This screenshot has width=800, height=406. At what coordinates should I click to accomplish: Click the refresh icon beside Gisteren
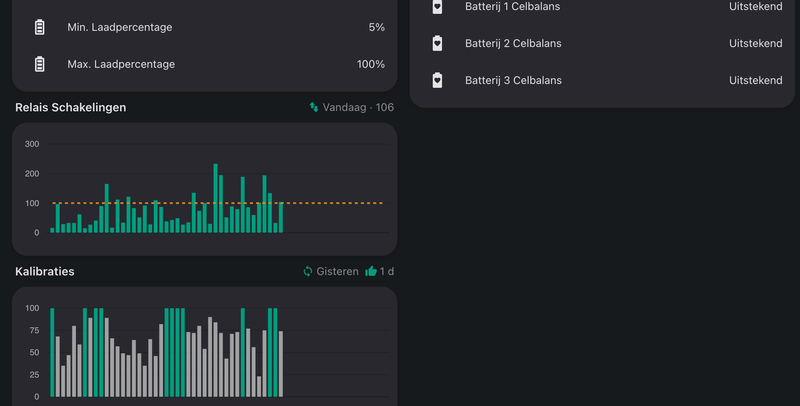click(x=308, y=271)
